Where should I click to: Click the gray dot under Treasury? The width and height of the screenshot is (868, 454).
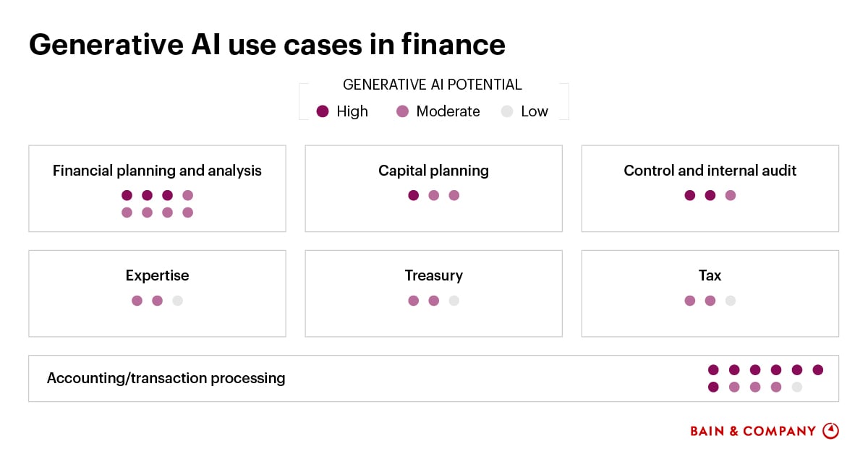[x=454, y=301]
